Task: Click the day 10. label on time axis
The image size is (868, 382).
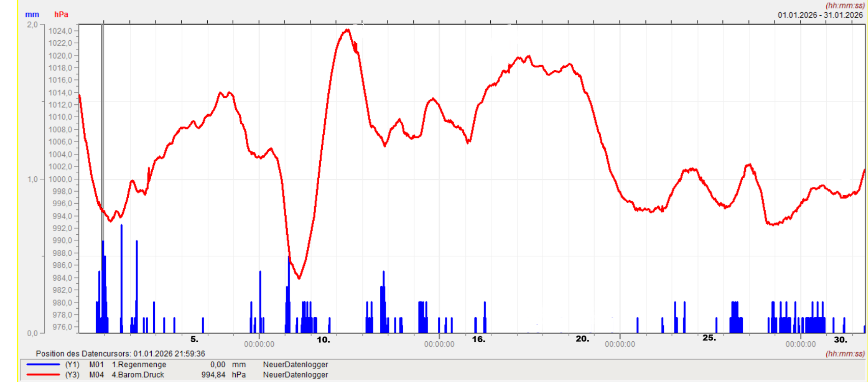Action: (x=323, y=339)
